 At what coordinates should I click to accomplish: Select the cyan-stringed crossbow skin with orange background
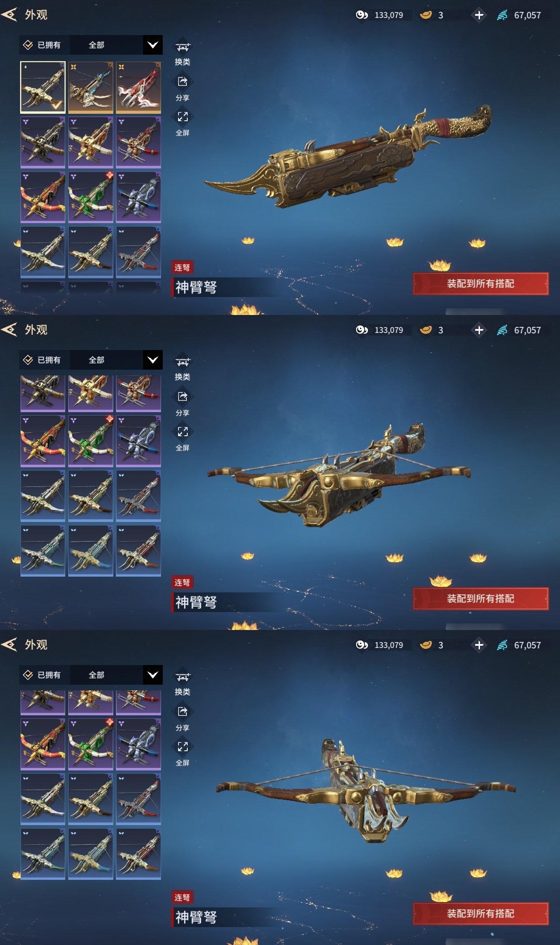(91, 87)
